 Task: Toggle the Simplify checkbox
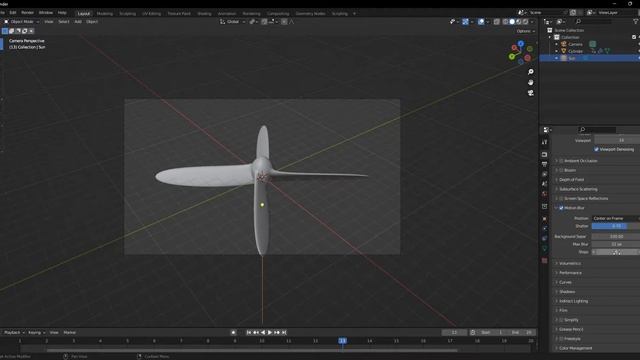pos(561,320)
